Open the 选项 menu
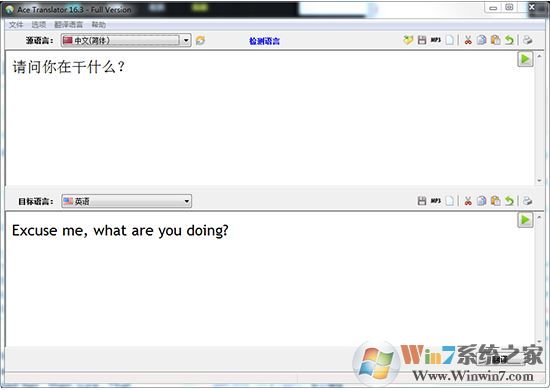Screen dimensions: 550x390 tap(39, 25)
